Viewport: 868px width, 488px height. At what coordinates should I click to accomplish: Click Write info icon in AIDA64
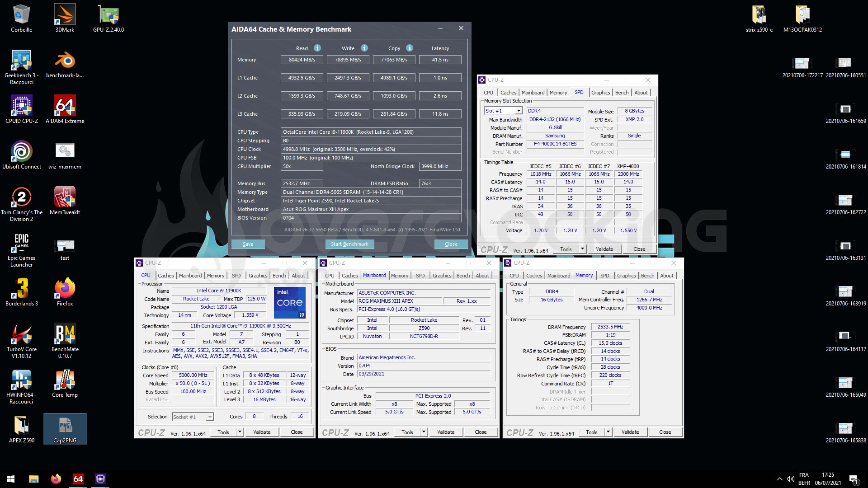coord(364,48)
